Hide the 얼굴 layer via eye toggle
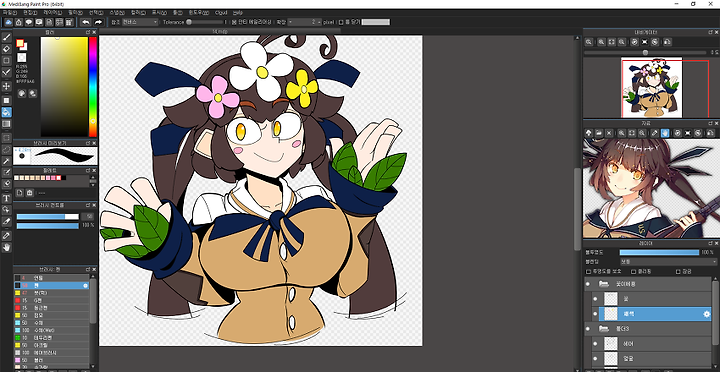This screenshot has width=720, height=372. click(595, 359)
